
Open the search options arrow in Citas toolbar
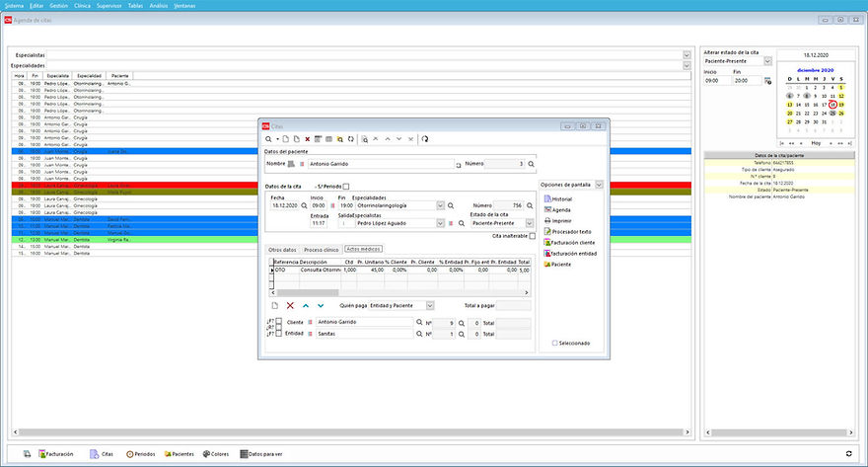click(x=277, y=139)
